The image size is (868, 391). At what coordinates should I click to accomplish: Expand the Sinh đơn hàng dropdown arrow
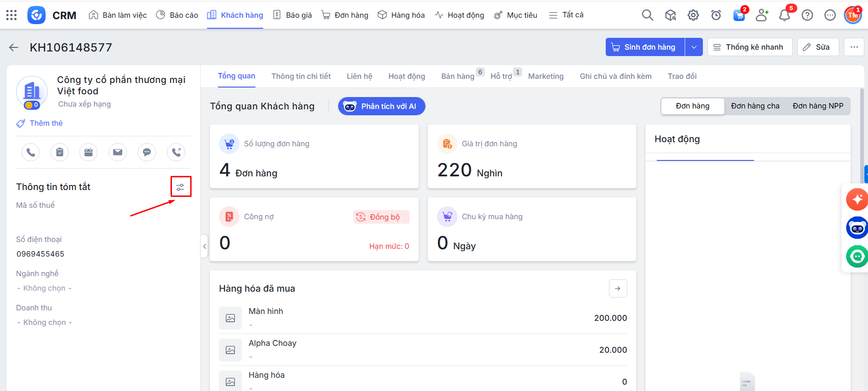tap(694, 47)
